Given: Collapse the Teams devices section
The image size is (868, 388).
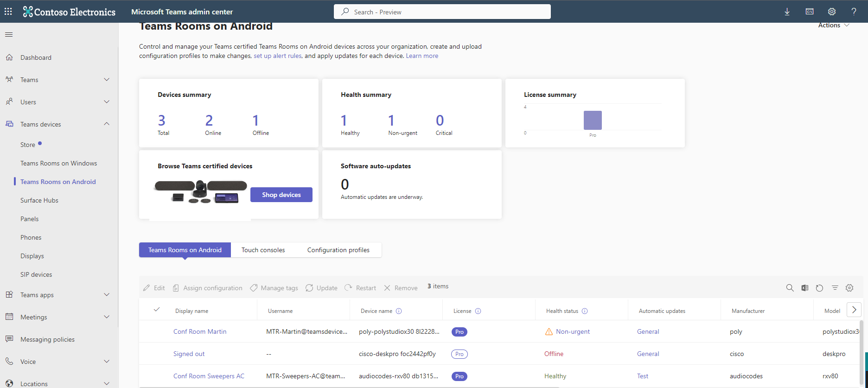Looking at the screenshot, I should [106, 124].
